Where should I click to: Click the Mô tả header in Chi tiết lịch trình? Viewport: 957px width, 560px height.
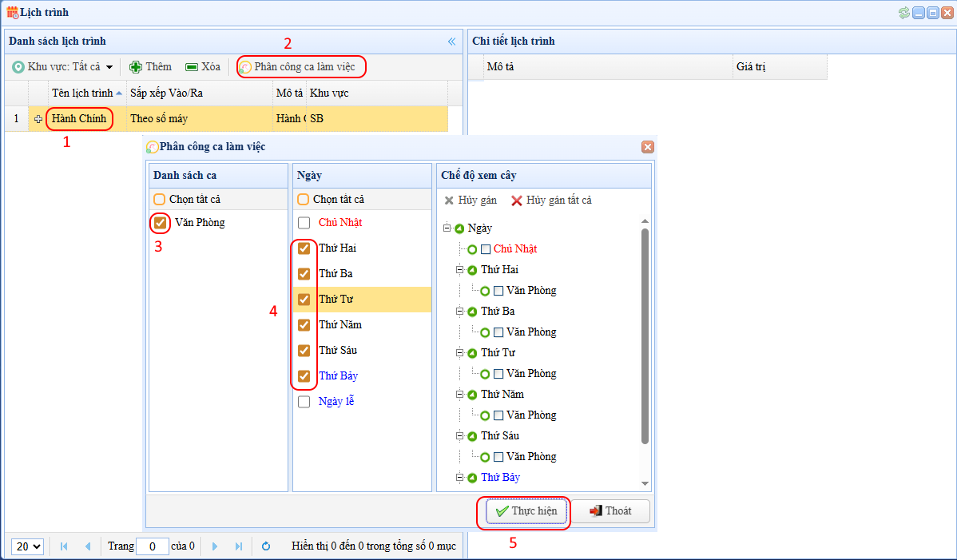click(608, 66)
